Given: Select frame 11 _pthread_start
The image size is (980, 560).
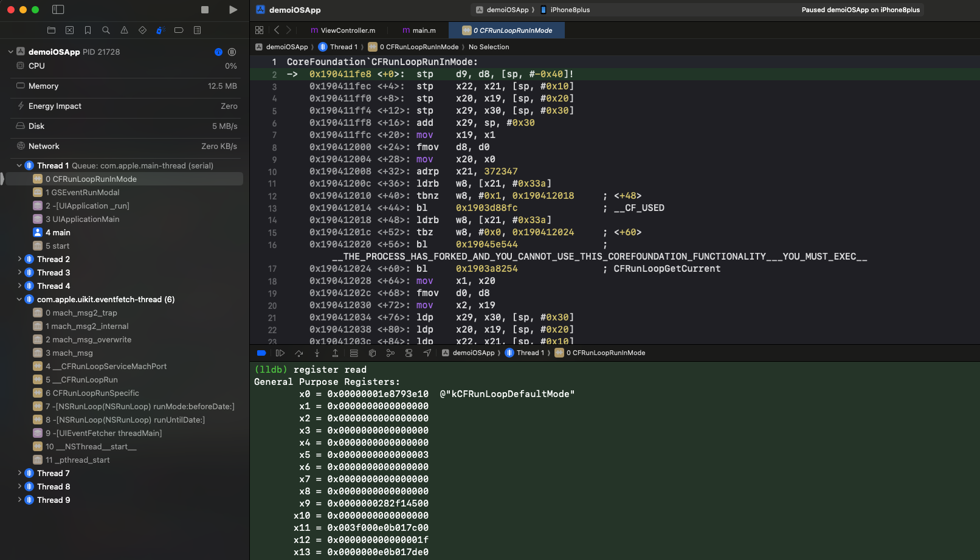Looking at the screenshot, I should pyautogui.click(x=124, y=460).
